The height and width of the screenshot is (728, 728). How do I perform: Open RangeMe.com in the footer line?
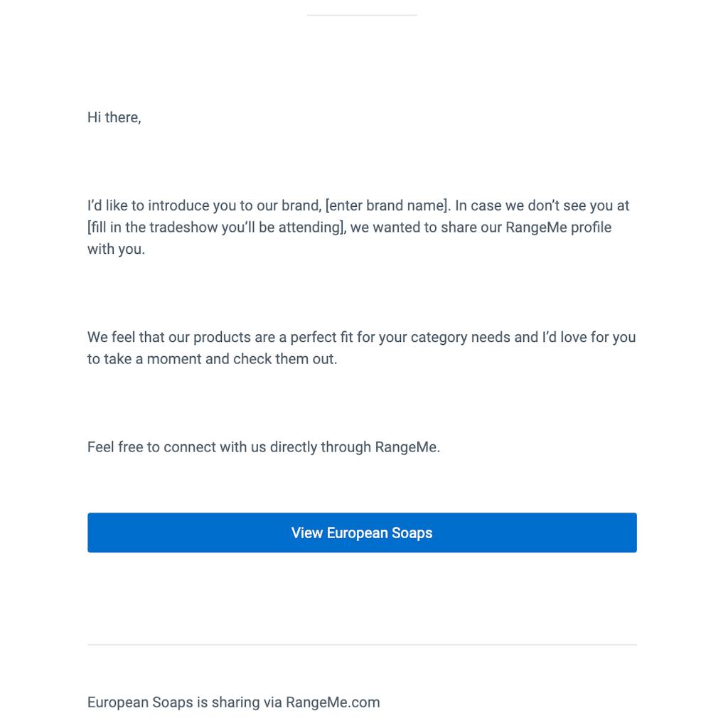(333, 702)
